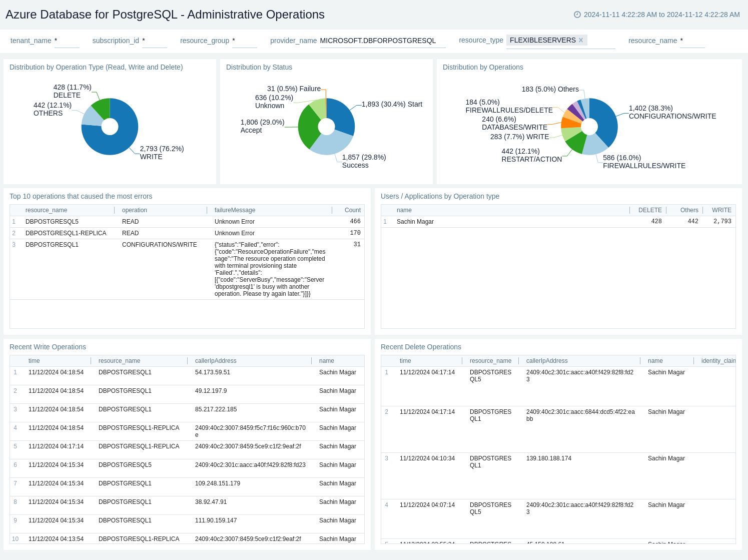Image resolution: width=748 pixels, height=560 pixels.
Task: Sort errors table by failureMessage column
Action: 235,210
